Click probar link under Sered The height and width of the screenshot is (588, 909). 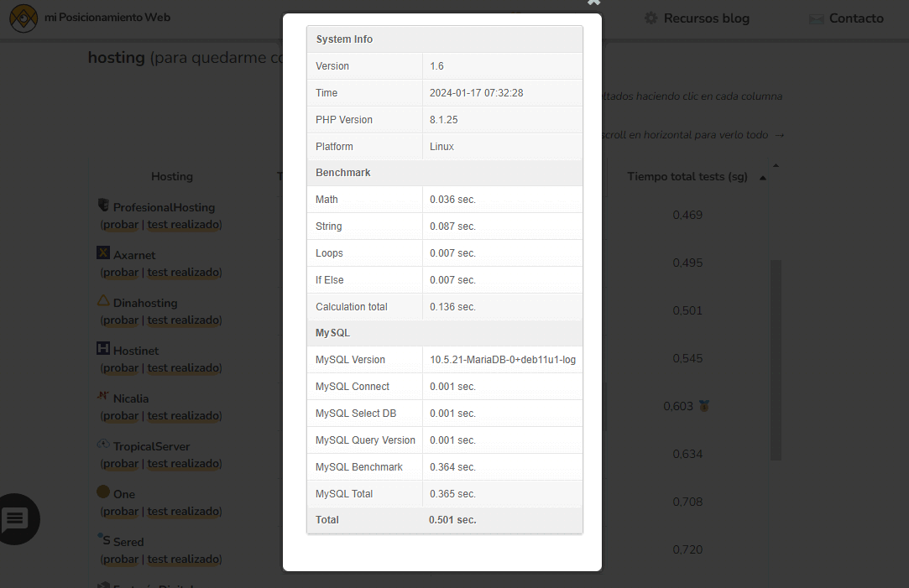[x=121, y=559]
